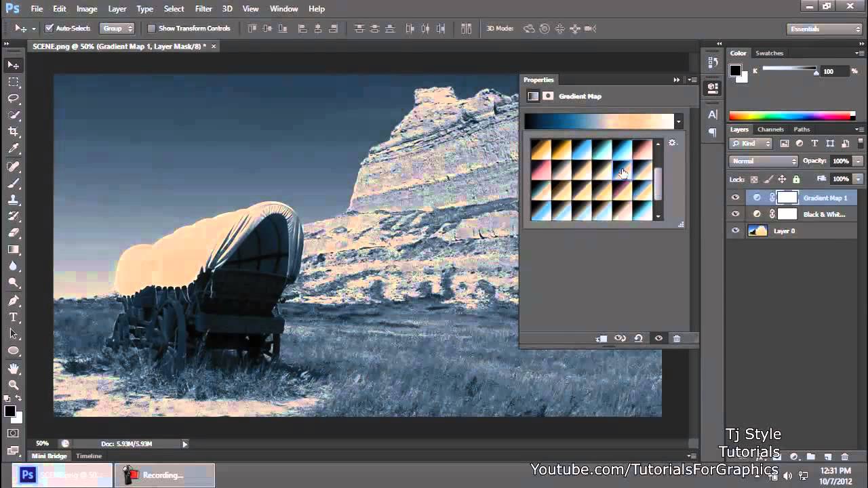Select the Move tool in the toolbox
Viewport: 868px width, 488px height.
[x=14, y=65]
